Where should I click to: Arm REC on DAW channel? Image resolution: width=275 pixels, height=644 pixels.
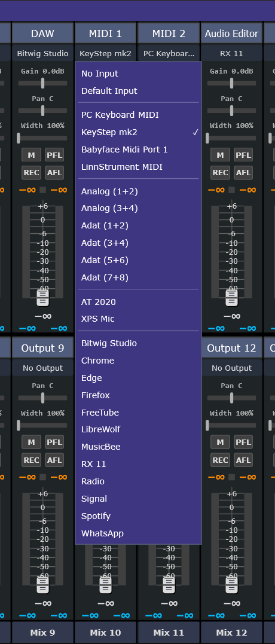tap(31, 172)
